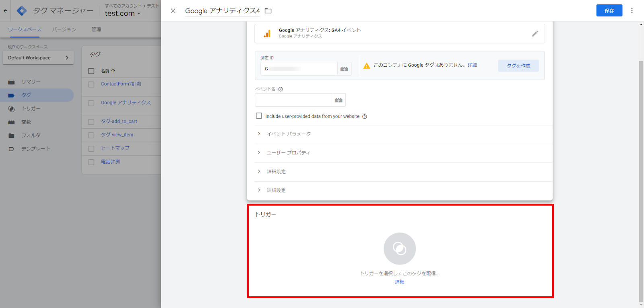The height and width of the screenshot is (308, 644).
Task: Select タグ in the sidebar
Action: click(37, 95)
